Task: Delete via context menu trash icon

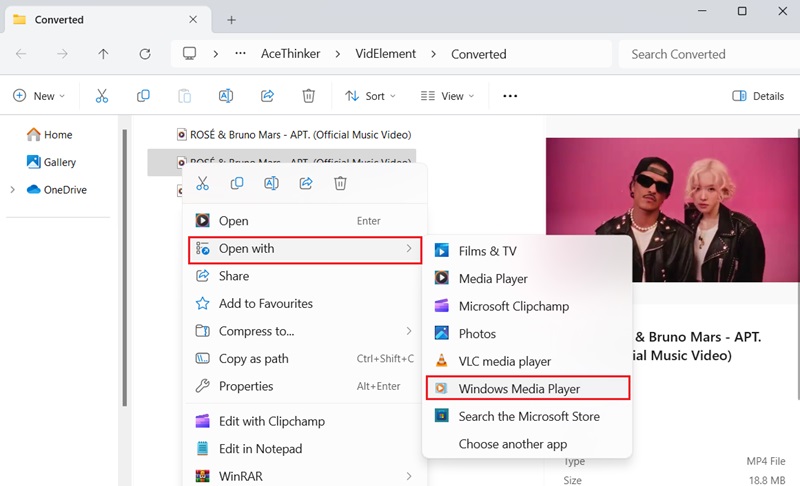Action: coord(340,183)
